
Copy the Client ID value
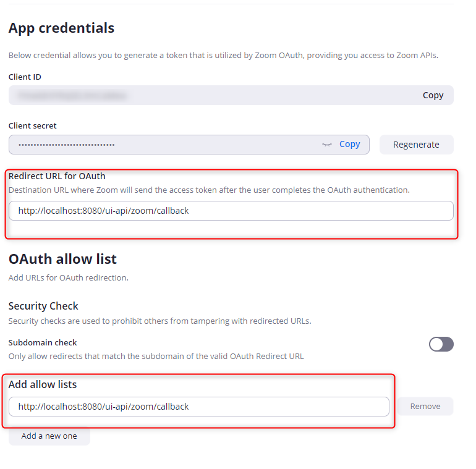coord(433,95)
